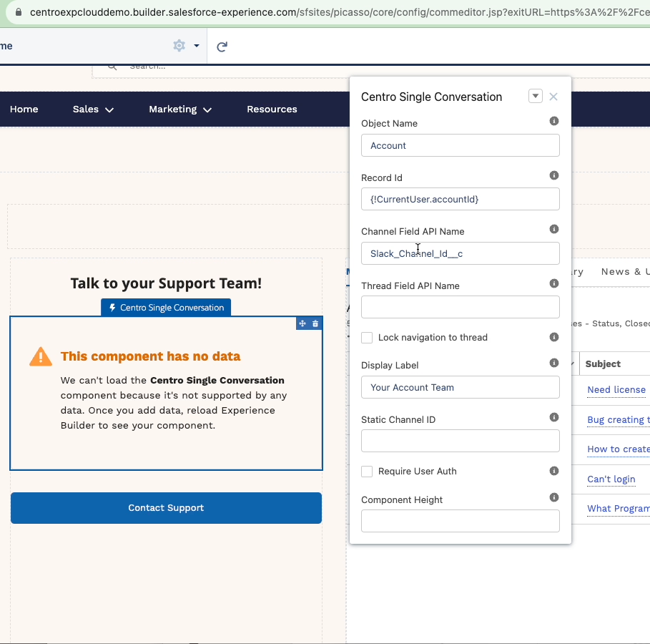This screenshot has height=644, width=650.
Task: Click the browser address bar URL
Action: point(339,12)
